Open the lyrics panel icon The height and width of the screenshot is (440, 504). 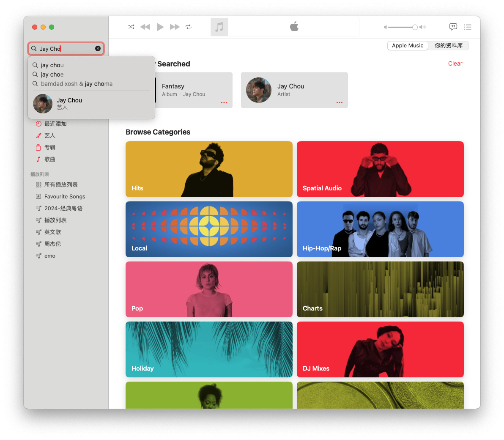pyautogui.click(x=453, y=27)
